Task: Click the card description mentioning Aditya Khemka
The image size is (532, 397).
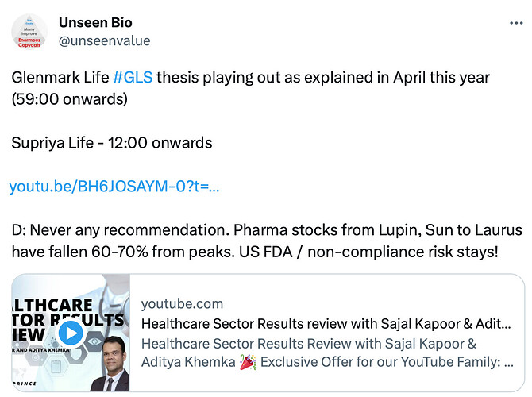Action: [x=327, y=353]
